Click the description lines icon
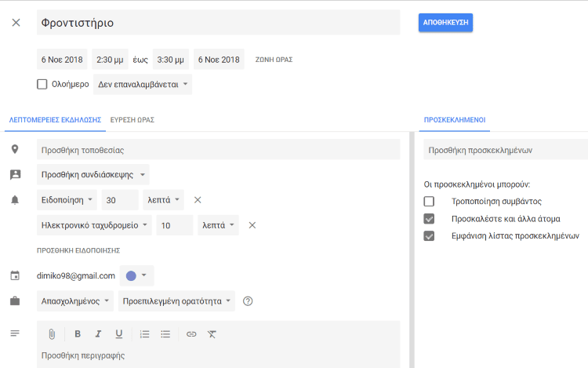588x368 pixels. point(15,333)
